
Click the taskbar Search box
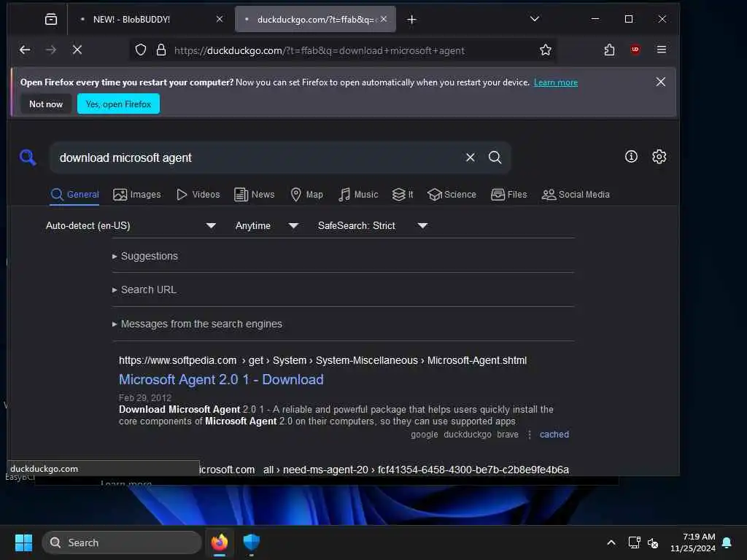click(122, 542)
